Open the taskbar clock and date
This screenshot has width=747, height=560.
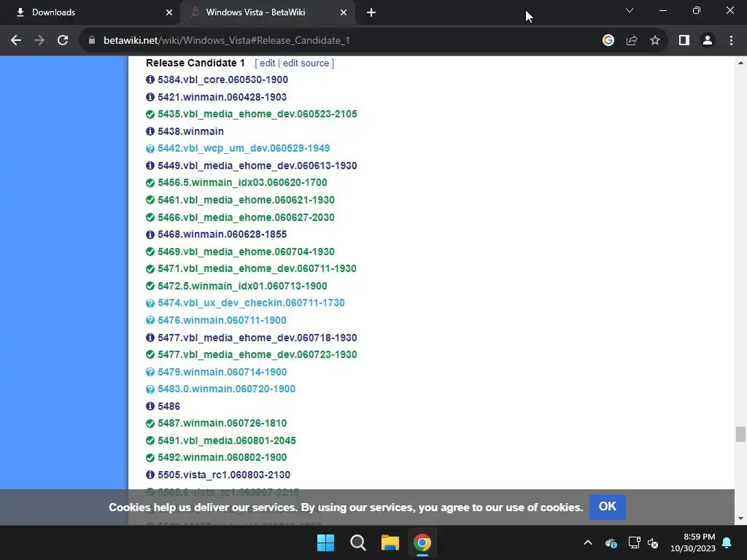693,542
